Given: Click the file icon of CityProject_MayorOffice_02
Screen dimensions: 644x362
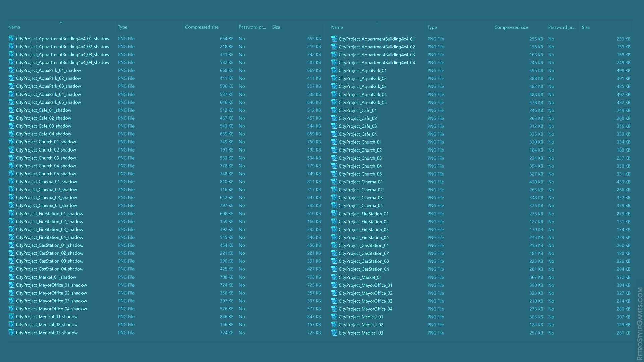Looking at the screenshot, I should (x=334, y=293).
